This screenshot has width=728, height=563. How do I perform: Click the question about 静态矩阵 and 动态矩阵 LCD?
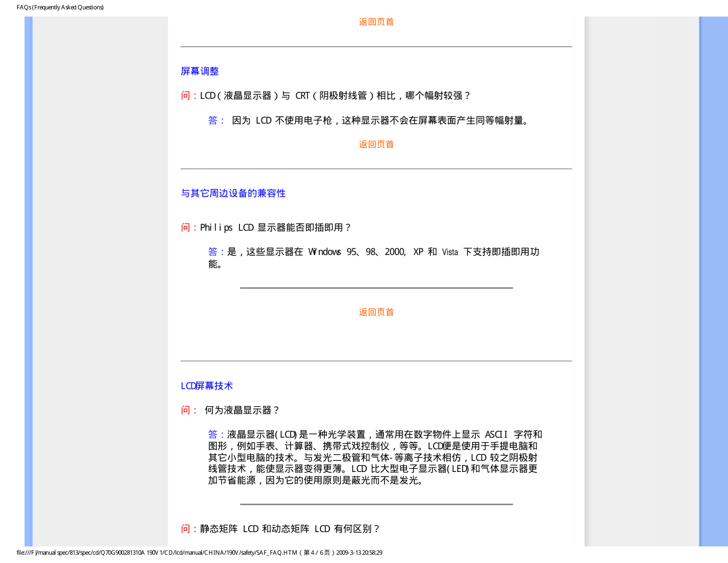pos(290,529)
